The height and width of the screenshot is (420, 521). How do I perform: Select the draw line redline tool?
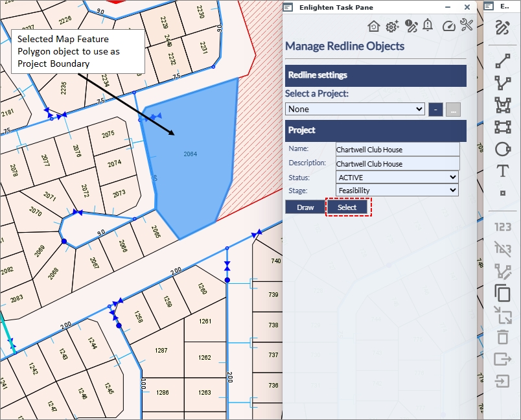502,62
